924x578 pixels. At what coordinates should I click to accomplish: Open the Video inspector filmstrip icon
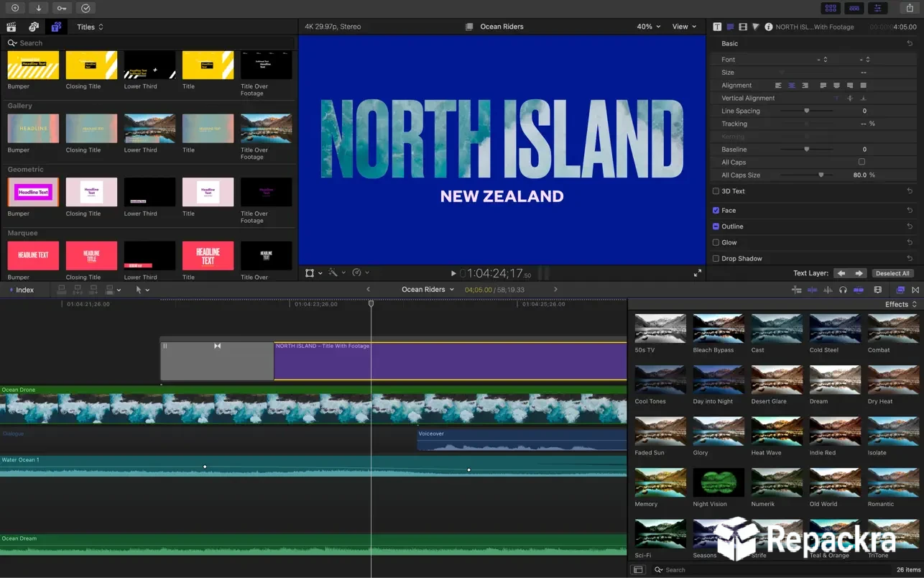point(743,27)
